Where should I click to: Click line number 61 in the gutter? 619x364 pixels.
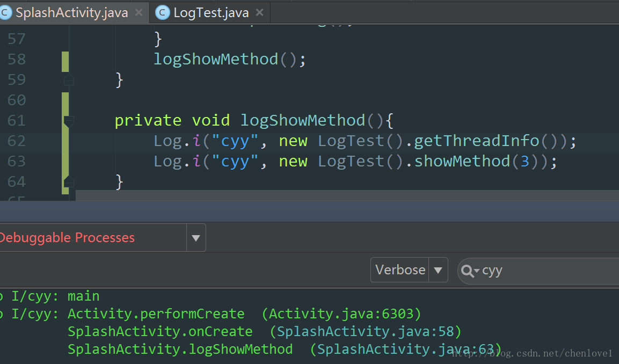17,120
